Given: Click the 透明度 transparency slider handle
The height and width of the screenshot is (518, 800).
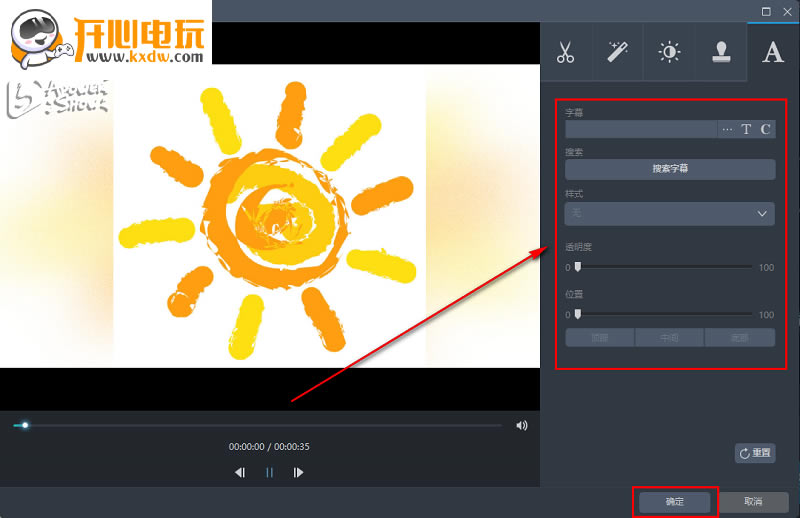Looking at the screenshot, I should coord(577,267).
